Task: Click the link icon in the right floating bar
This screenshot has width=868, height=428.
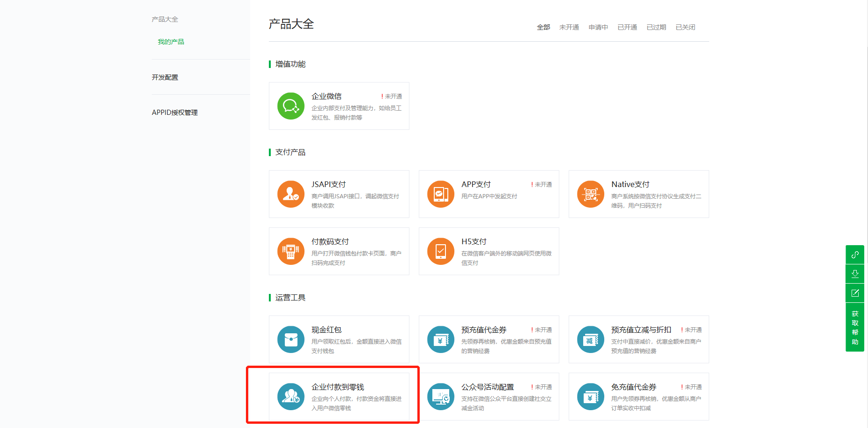Action: click(855, 255)
